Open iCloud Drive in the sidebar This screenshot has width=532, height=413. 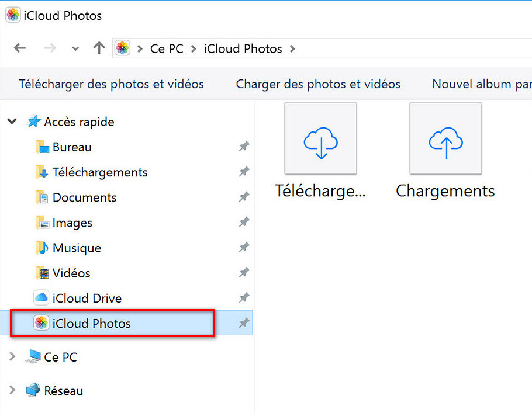(87, 298)
